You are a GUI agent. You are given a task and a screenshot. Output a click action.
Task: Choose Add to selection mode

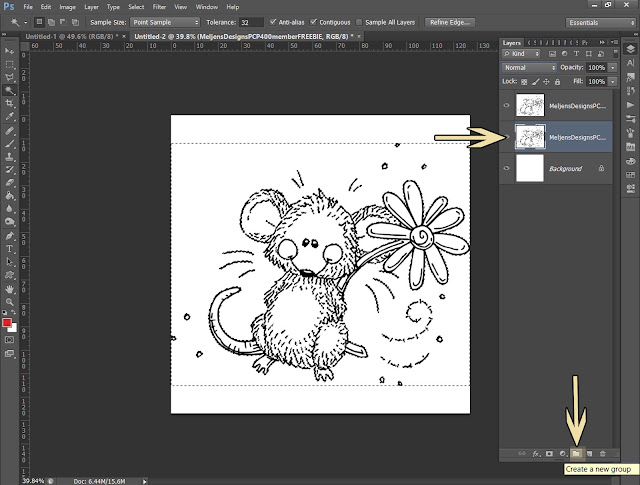[x=51, y=22]
